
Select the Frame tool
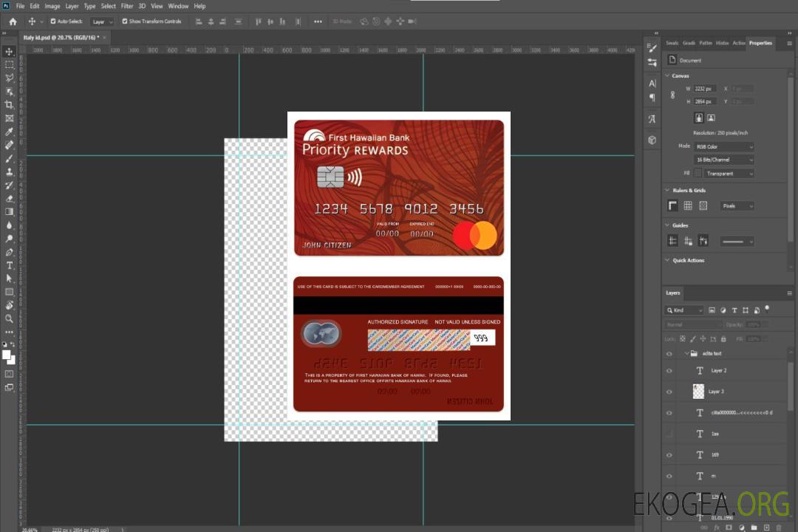(x=9, y=118)
